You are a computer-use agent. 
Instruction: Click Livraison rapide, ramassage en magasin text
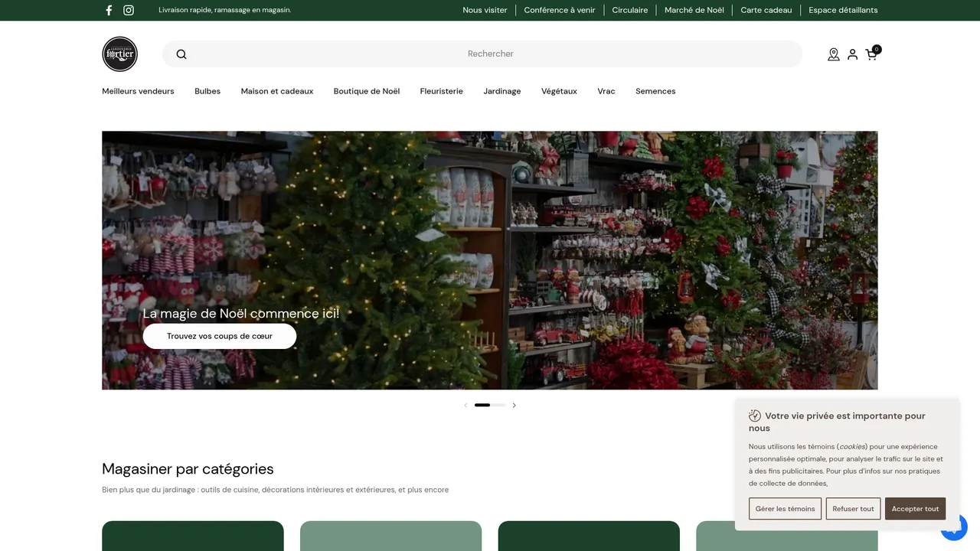(x=225, y=10)
